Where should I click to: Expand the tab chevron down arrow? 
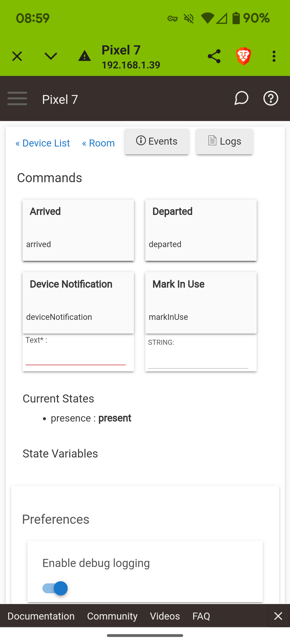tap(51, 56)
